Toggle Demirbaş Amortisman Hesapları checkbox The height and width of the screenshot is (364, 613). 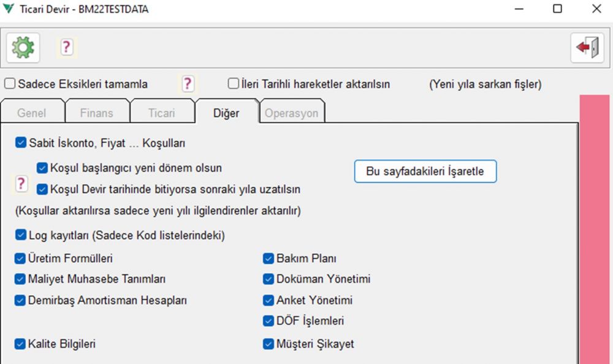coord(20,300)
